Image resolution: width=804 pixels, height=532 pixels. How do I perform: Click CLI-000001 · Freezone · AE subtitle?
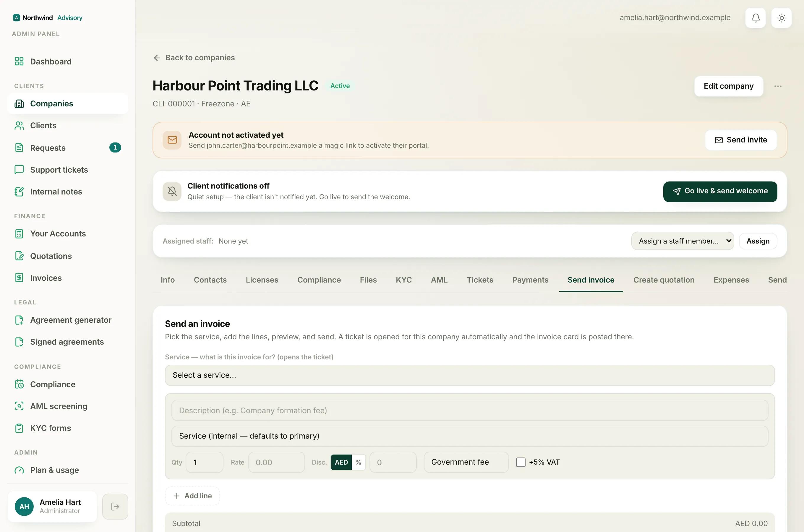coord(201,104)
